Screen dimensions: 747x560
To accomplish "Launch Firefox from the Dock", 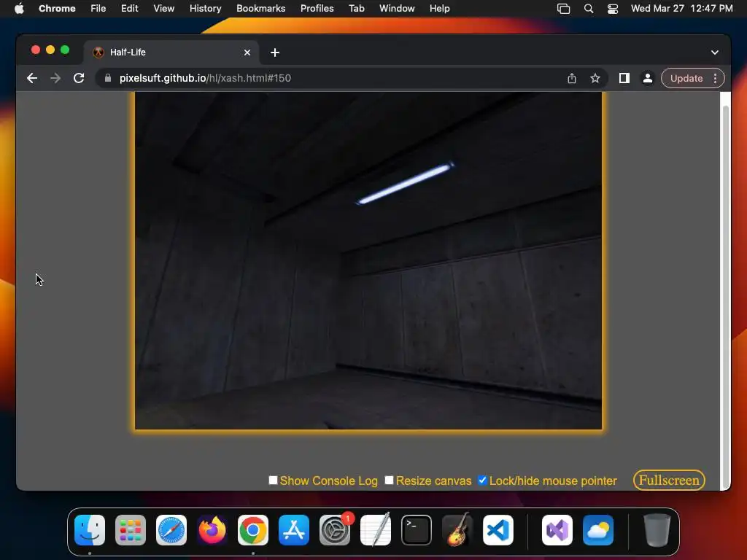I will [212, 530].
